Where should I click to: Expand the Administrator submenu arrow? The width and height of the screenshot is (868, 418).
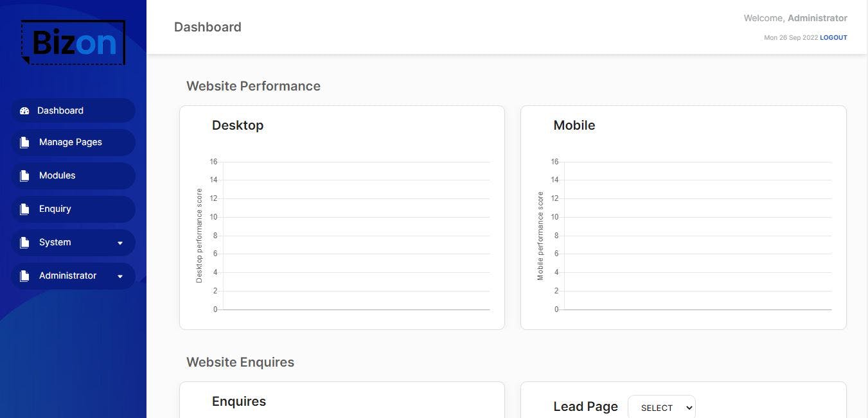120,277
